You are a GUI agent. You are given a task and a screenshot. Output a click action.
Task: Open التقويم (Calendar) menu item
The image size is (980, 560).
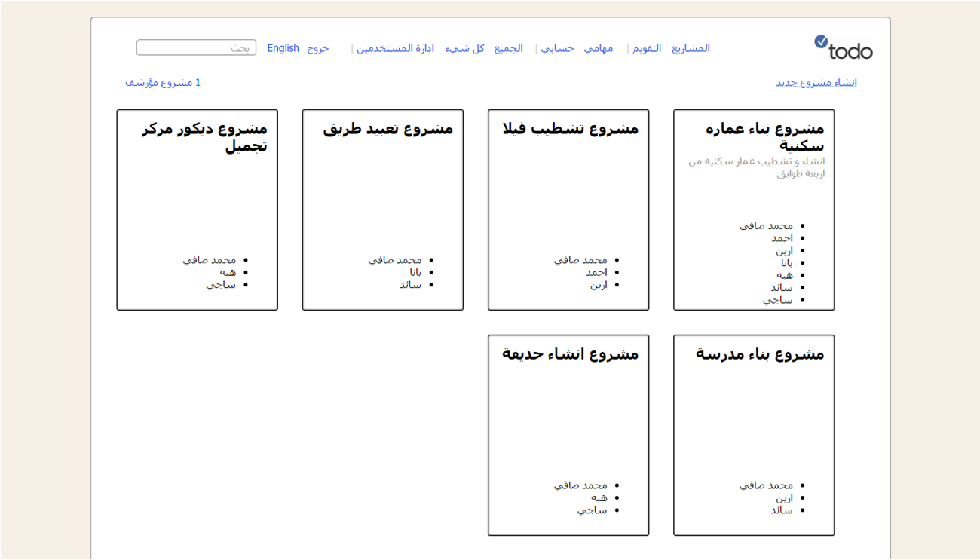pos(647,48)
